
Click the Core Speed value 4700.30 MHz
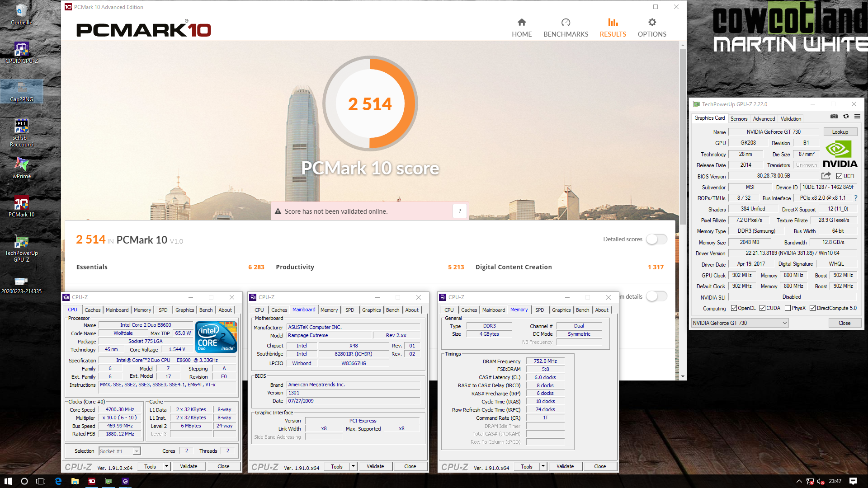click(120, 409)
